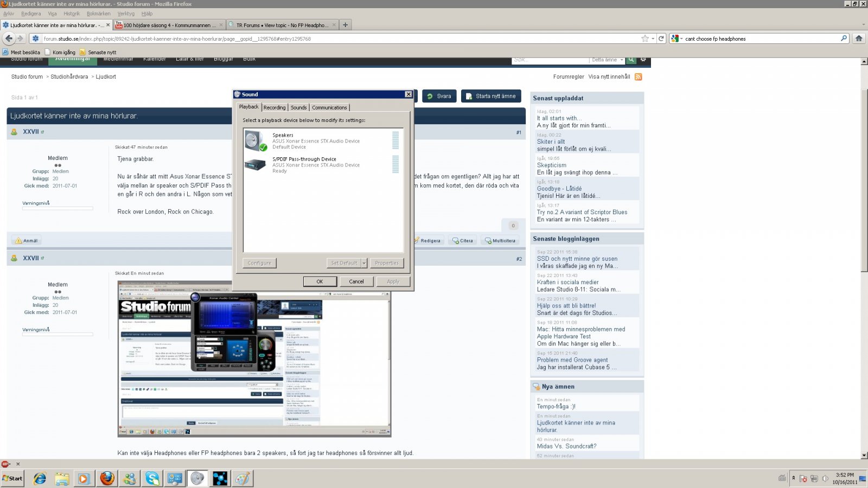The height and width of the screenshot is (488, 868).
Task: Open the Forumregler link
Action: pos(569,76)
